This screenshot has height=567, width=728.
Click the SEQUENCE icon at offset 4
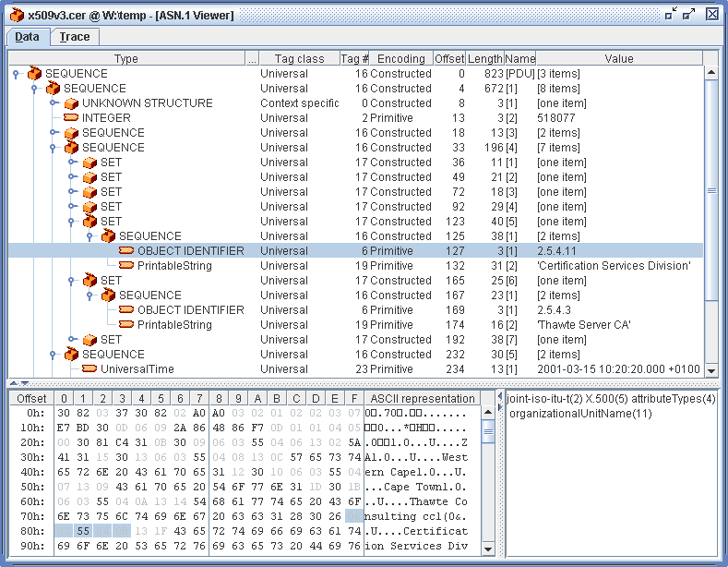pyautogui.click(x=53, y=88)
